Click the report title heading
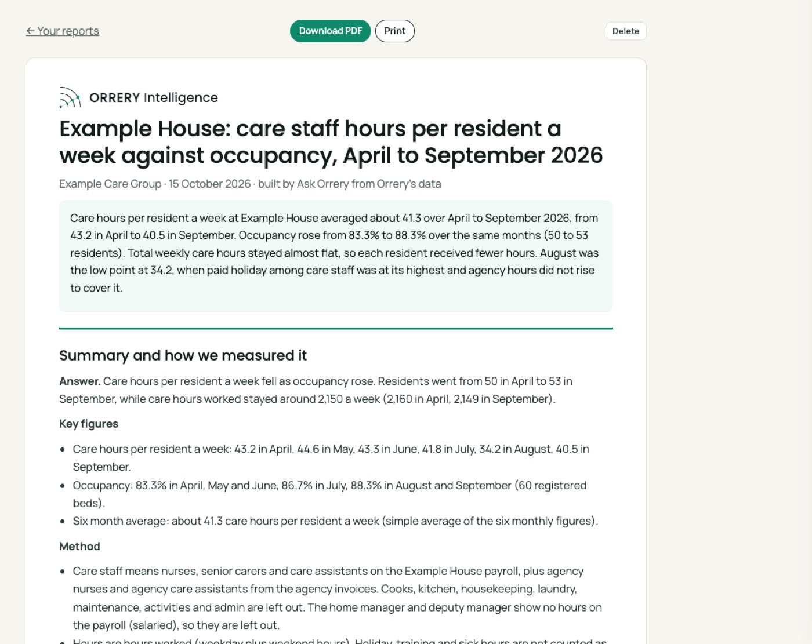Screen dimensions: 812x644 click(x=331, y=142)
